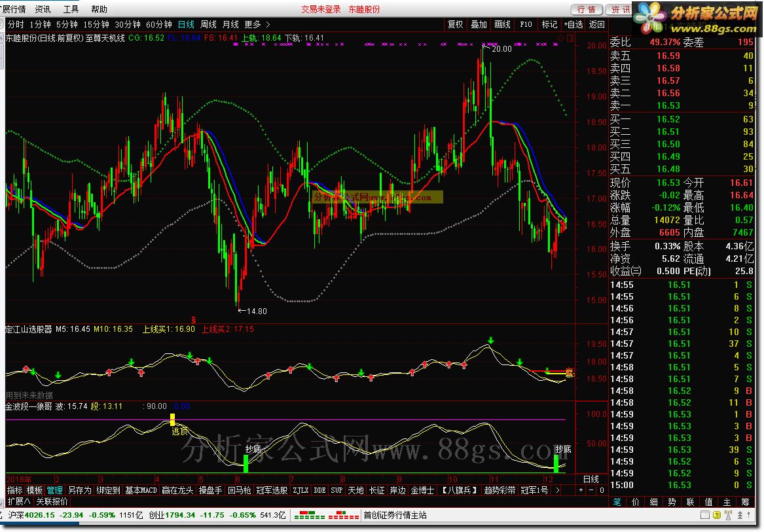Open the 帮助 menu
This screenshot has width=764, height=532.
(x=100, y=9)
